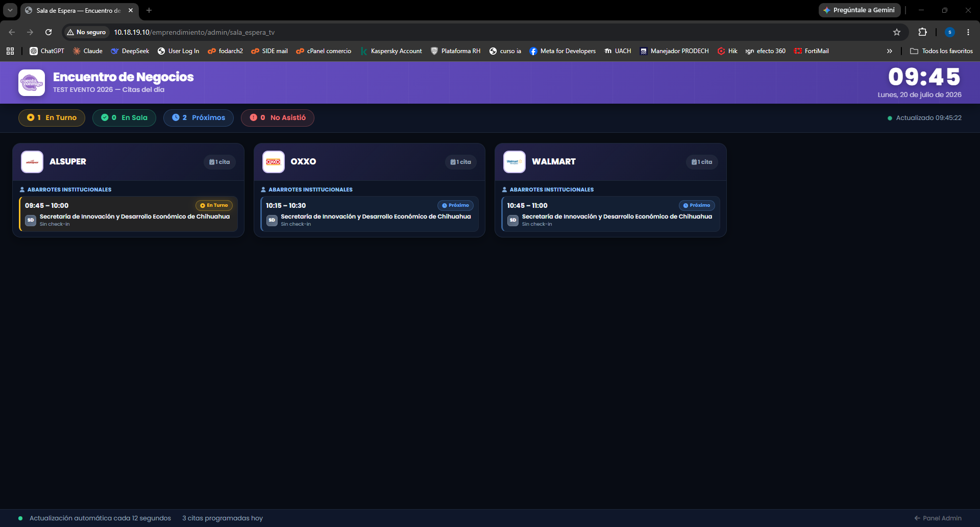
Task: Click the Pregúntale a Gemini button
Action: (860, 10)
